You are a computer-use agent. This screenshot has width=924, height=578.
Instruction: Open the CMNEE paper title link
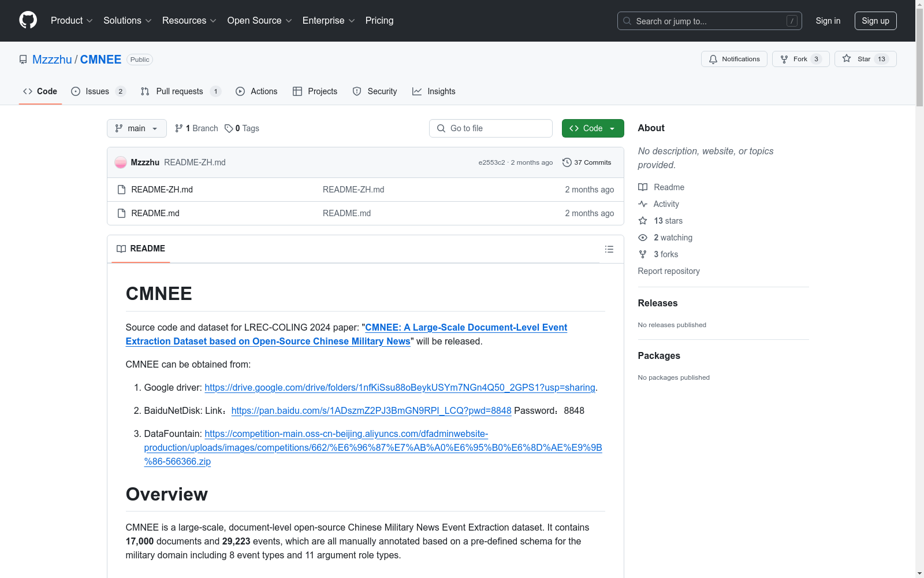[346, 334]
